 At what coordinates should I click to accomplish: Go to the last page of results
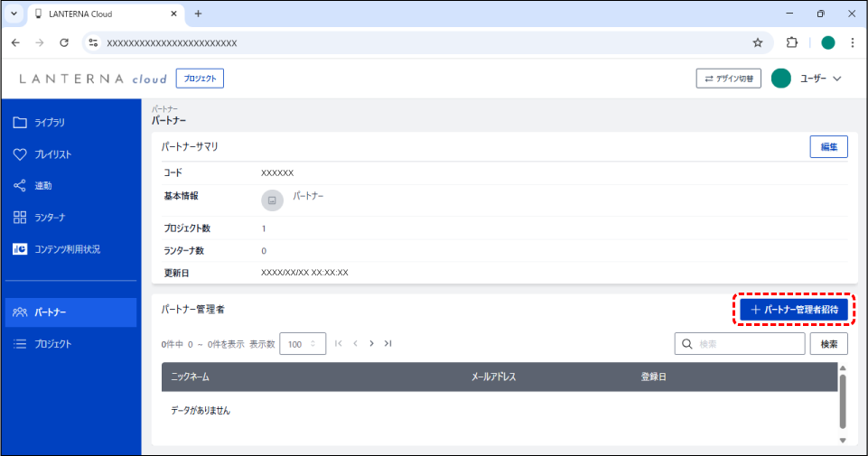pyautogui.click(x=388, y=344)
